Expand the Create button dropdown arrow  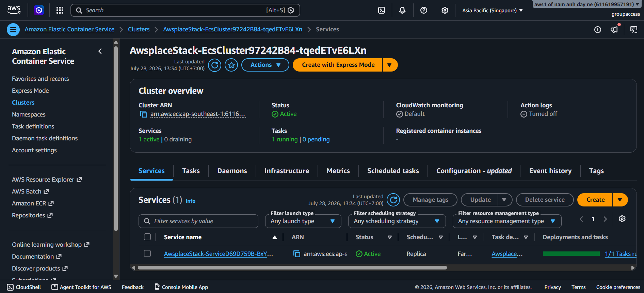click(x=620, y=200)
